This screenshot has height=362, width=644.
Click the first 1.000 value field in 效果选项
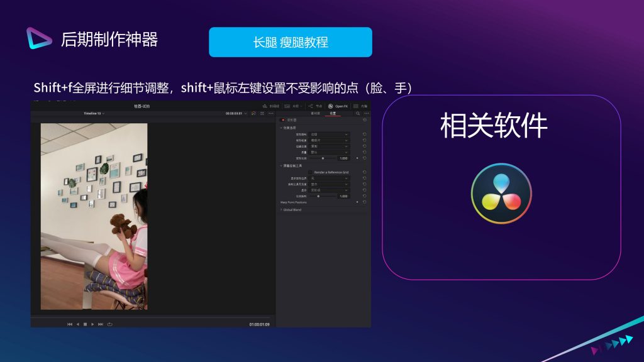pos(343,158)
